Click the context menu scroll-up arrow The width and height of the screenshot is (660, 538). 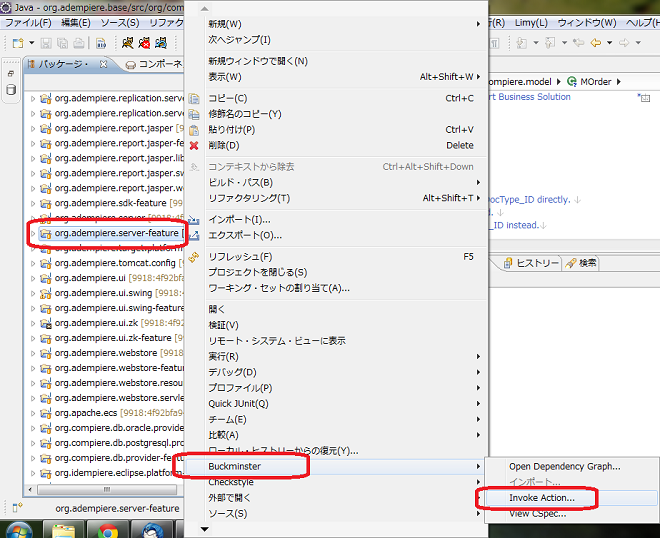pos(205,9)
